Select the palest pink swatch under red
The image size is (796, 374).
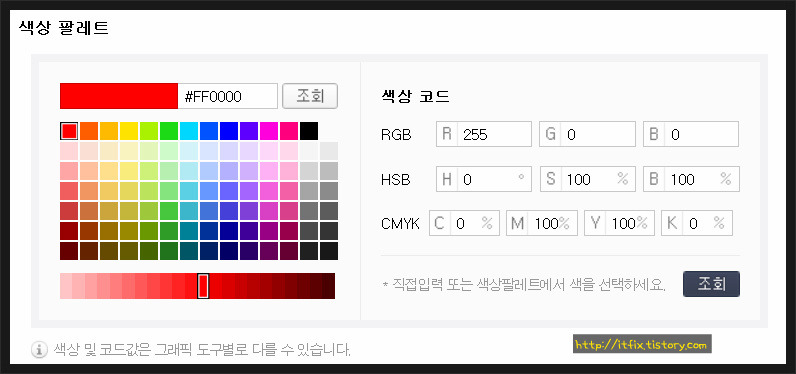pos(69,151)
